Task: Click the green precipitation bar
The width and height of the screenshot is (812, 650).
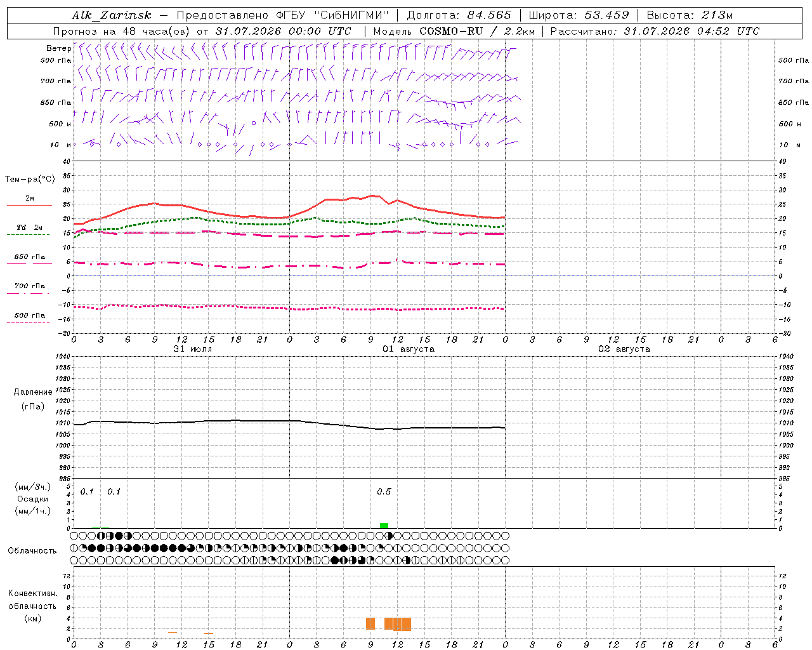Action: (384, 526)
